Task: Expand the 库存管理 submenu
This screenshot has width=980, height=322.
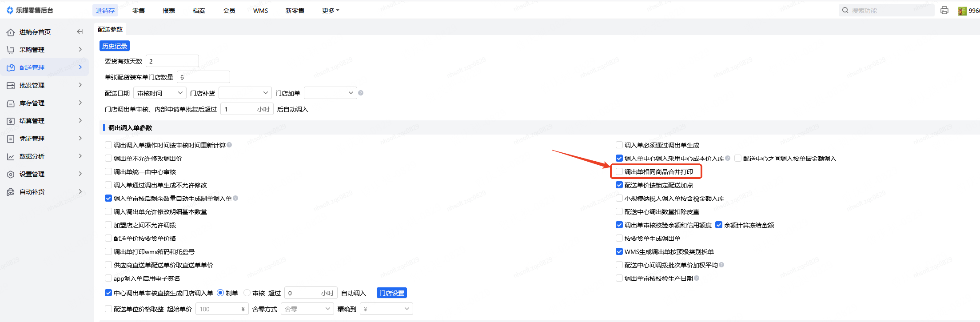Action: tap(80, 103)
